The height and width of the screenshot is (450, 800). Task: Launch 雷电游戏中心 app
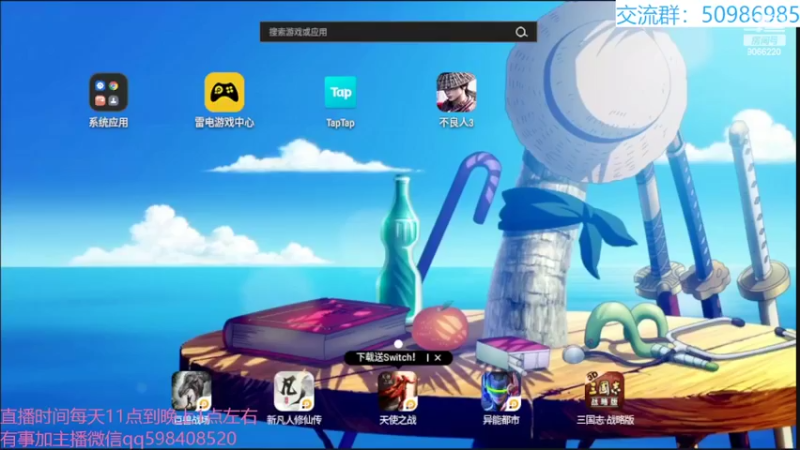click(x=224, y=92)
